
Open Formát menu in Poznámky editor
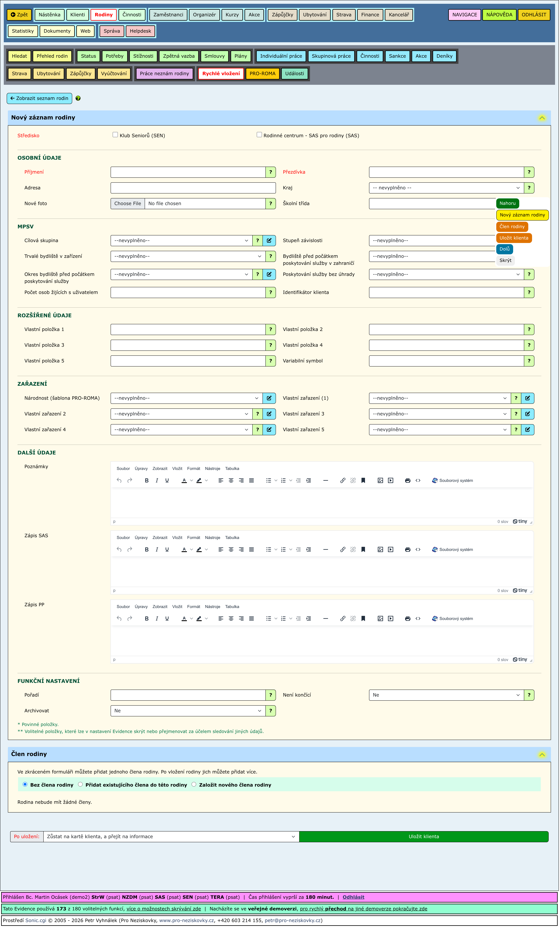click(194, 469)
